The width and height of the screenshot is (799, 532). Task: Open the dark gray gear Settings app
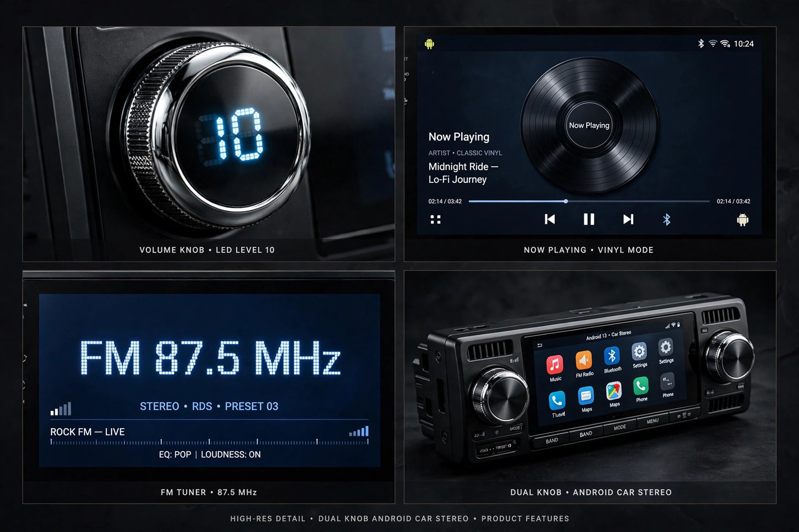coord(666,347)
